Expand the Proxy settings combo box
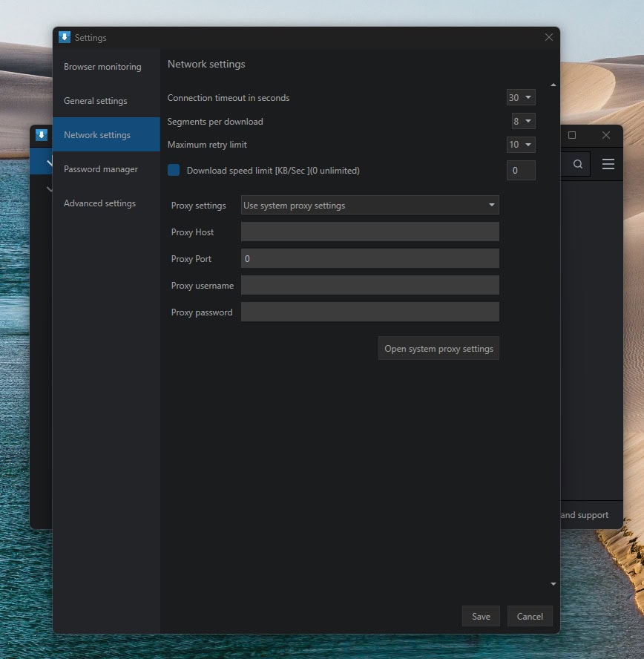Screen dimensions: 644x659 point(369,205)
